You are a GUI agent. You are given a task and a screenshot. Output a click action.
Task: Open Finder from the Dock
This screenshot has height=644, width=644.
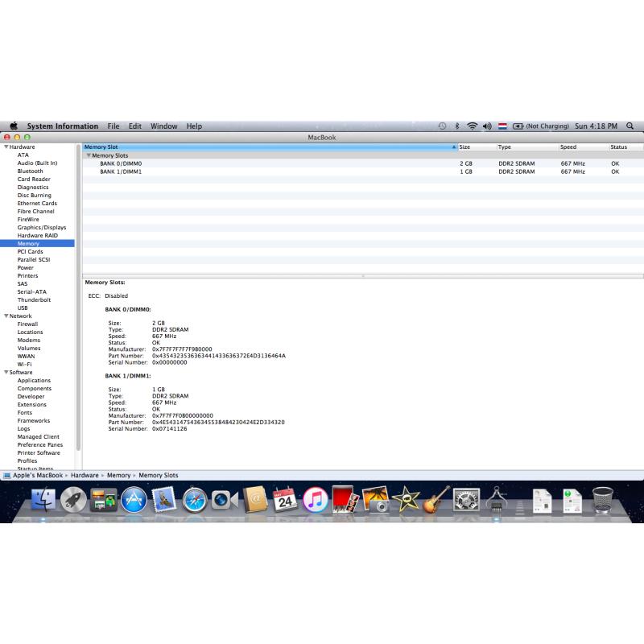[x=43, y=500]
